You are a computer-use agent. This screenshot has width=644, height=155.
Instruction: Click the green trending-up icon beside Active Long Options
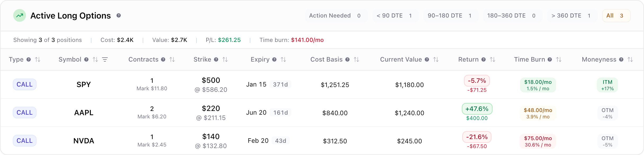20,16
